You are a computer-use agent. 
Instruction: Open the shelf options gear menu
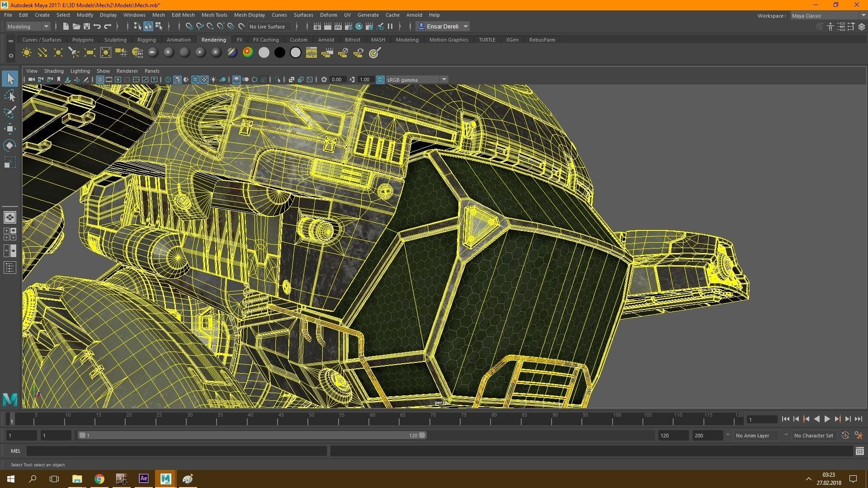(x=10, y=56)
